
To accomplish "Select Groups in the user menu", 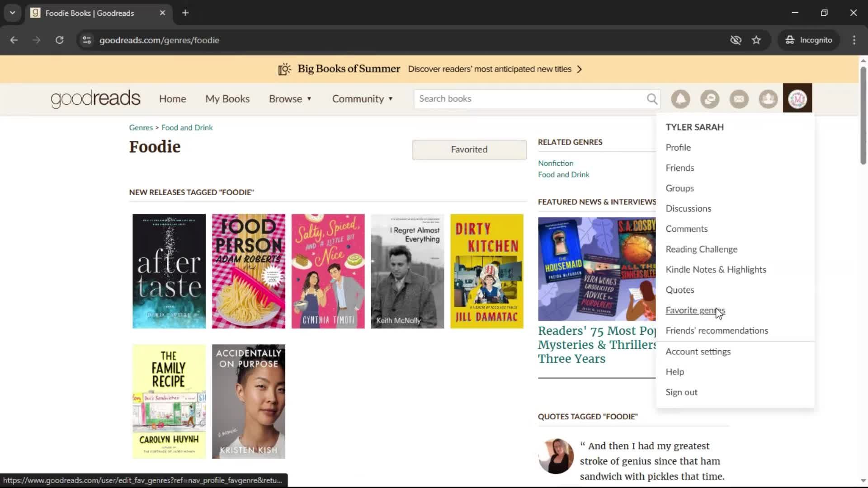I will pyautogui.click(x=679, y=188).
